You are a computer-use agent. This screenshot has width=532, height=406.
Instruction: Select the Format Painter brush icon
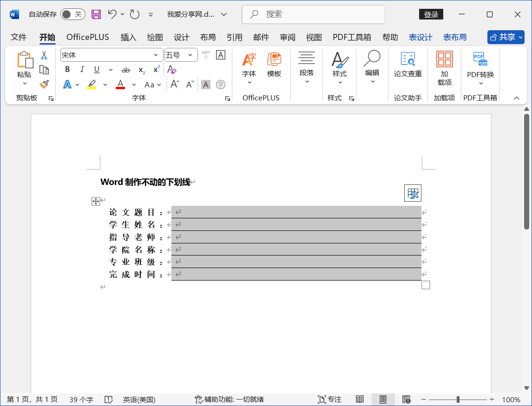tap(44, 85)
